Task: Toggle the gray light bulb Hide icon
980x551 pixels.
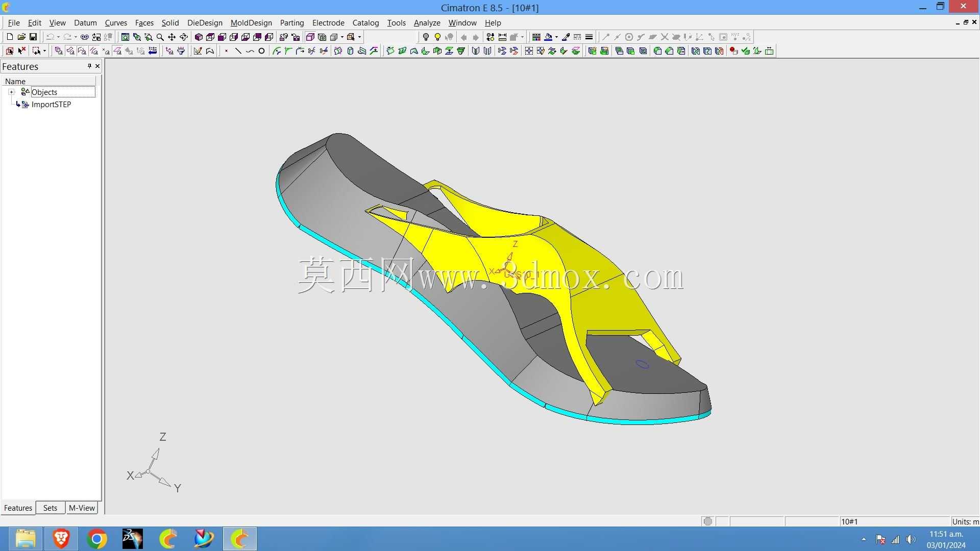Action: (426, 37)
